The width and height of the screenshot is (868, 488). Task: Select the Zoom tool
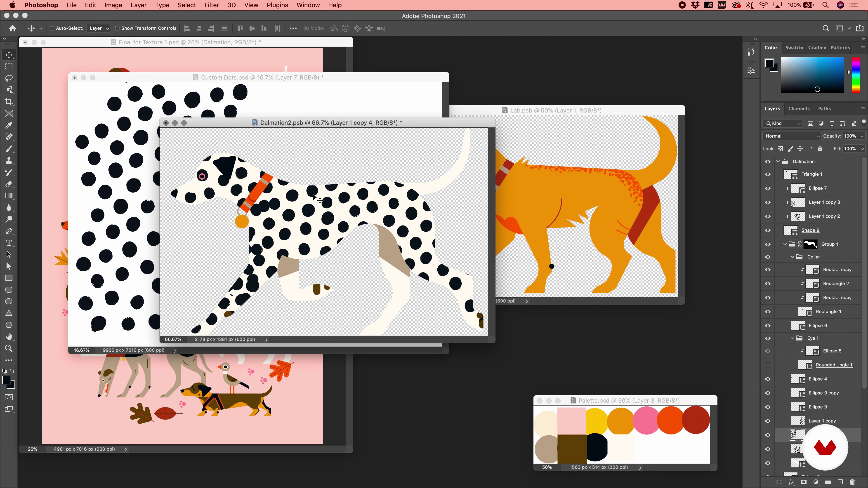[9, 349]
